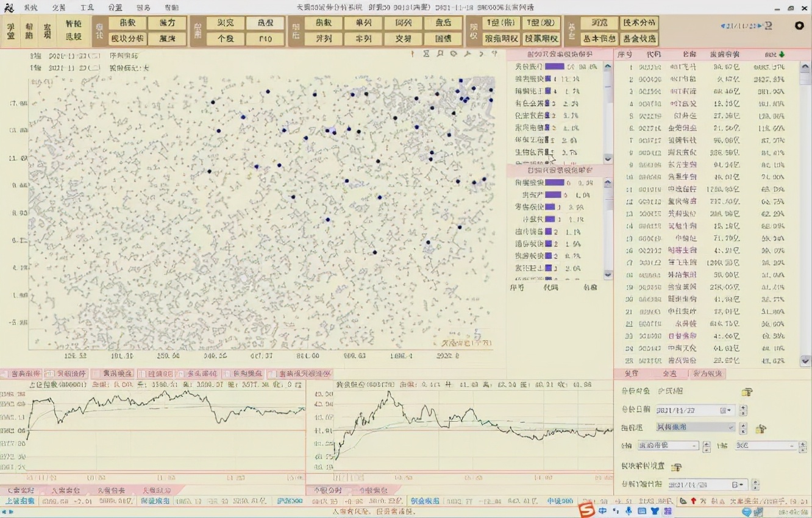812x518 pixels.
Task: Click the diamond shape tool icon above the chart
Action: 454,55
